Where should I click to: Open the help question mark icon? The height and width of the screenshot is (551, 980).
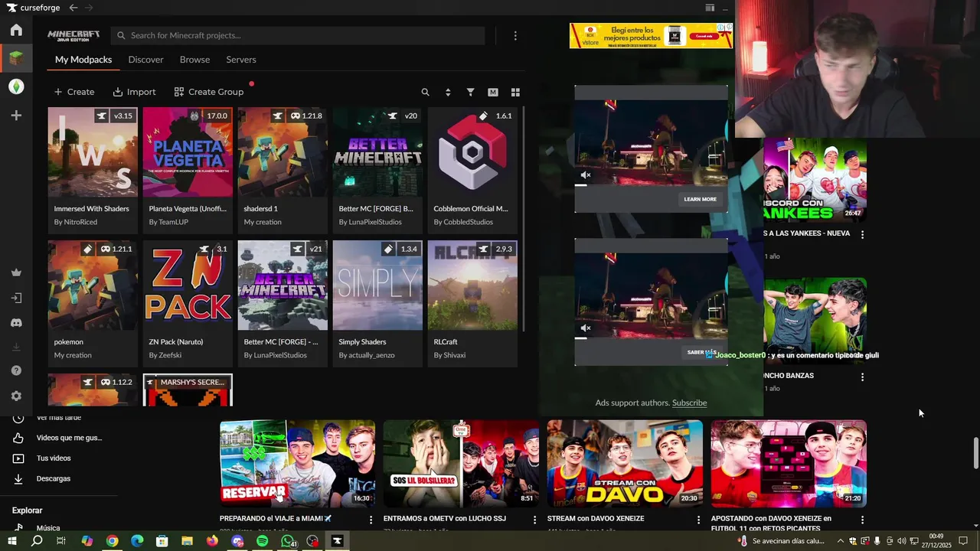click(x=16, y=370)
